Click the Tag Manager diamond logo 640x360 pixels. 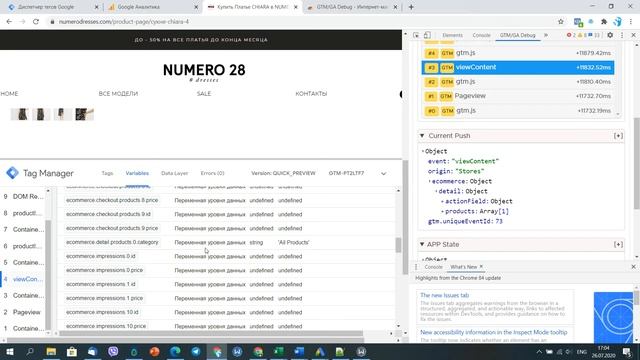pyautogui.click(x=12, y=173)
